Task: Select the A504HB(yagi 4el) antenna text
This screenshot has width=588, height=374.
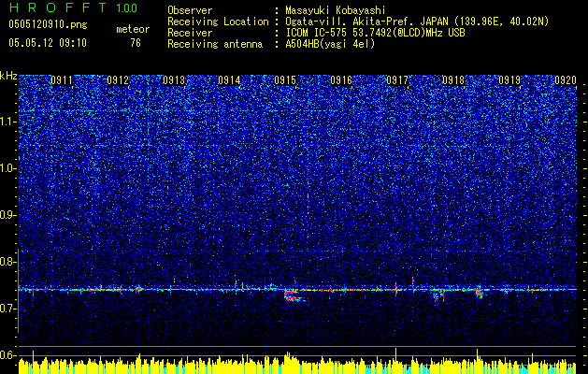Action: pyautogui.click(x=330, y=44)
